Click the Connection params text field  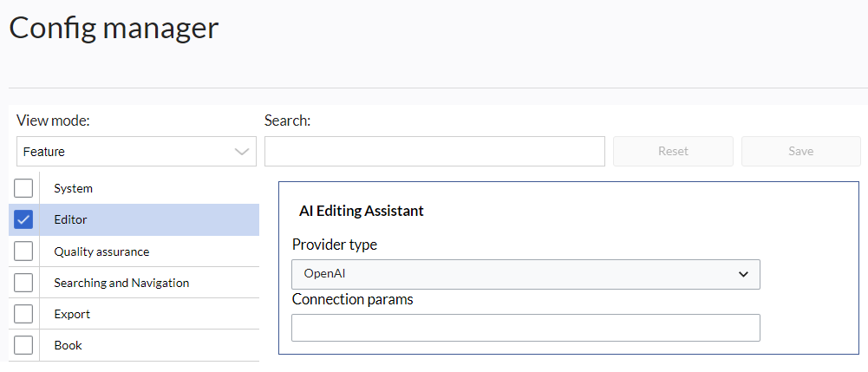coord(525,328)
